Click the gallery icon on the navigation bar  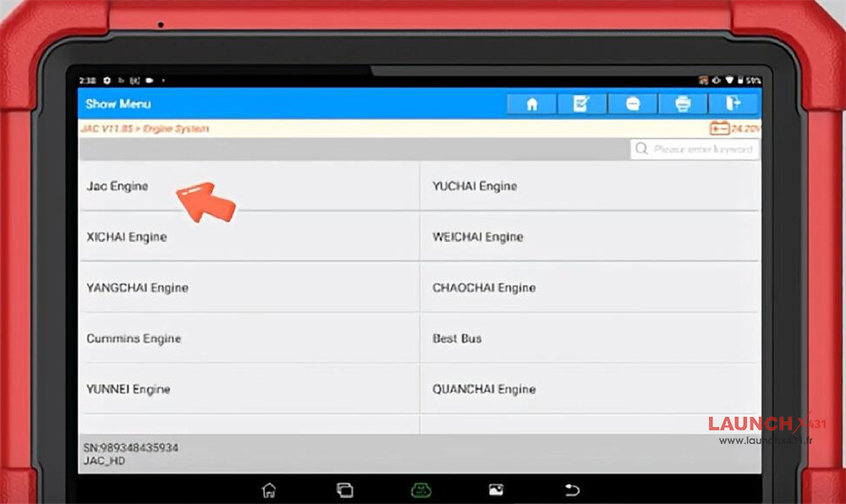tap(496, 489)
